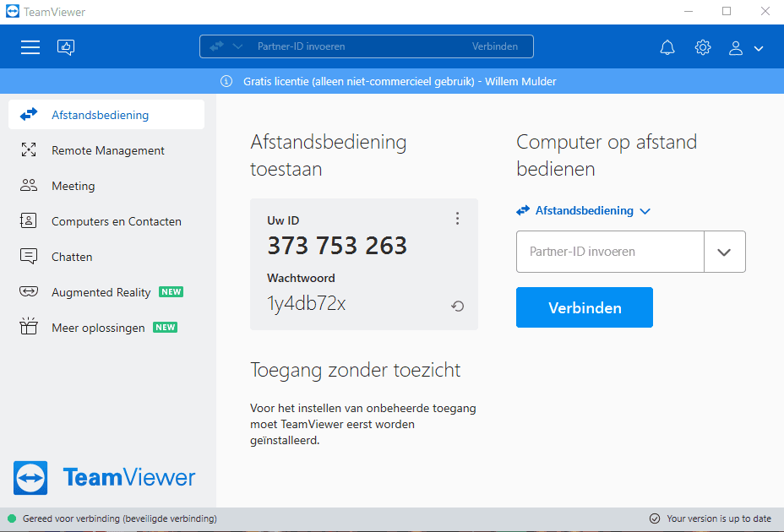Click the green ready status indicator
Viewport: 784px width, 532px height.
pyautogui.click(x=12, y=518)
